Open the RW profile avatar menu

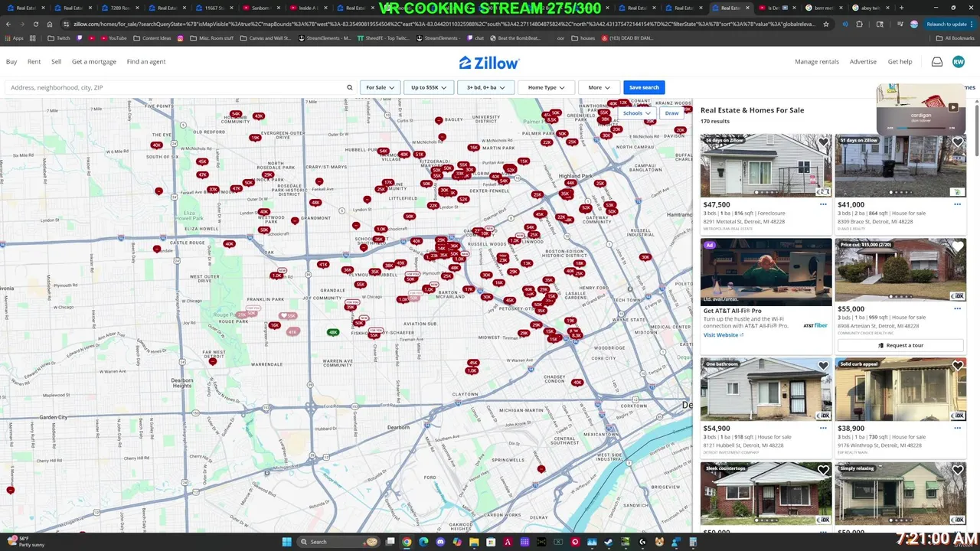pos(959,62)
